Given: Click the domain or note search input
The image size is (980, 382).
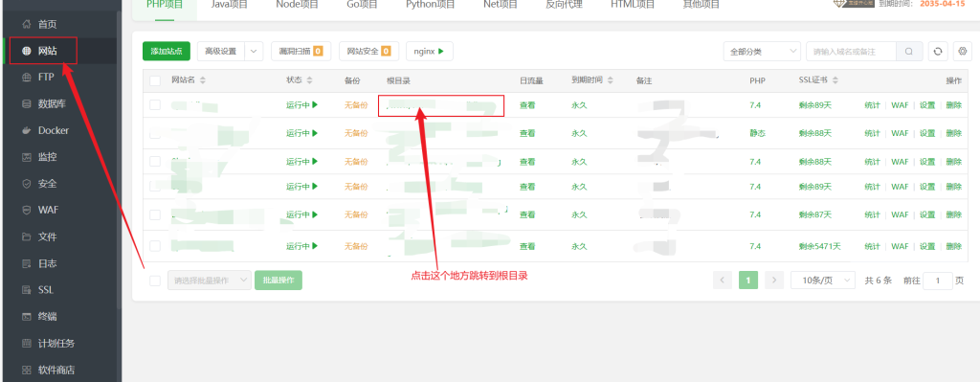Looking at the screenshot, I should (x=851, y=52).
